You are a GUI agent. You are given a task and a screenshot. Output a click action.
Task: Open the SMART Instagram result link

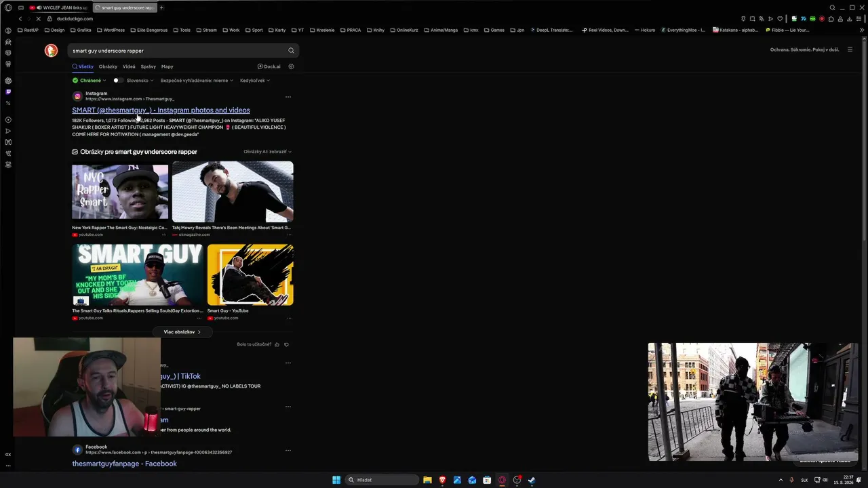161,110
